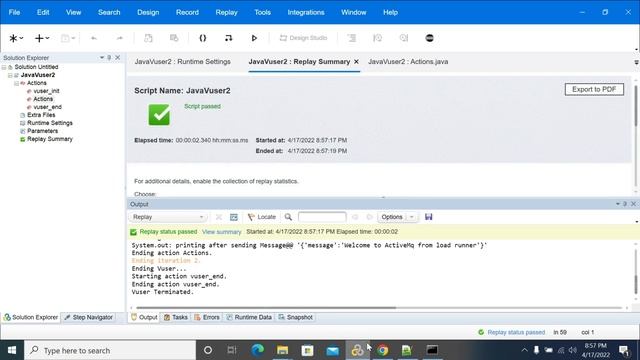Viewport: 640px width, 360px height.
Task: Collapse the Solution Untitled tree node
Action: (x=4, y=67)
